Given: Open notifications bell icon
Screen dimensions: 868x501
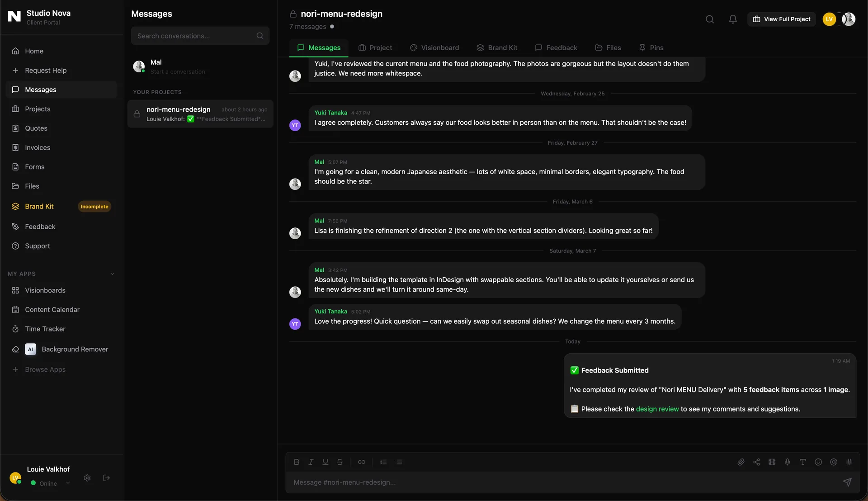Looking at the screenshot, I should tap(733, 19).
